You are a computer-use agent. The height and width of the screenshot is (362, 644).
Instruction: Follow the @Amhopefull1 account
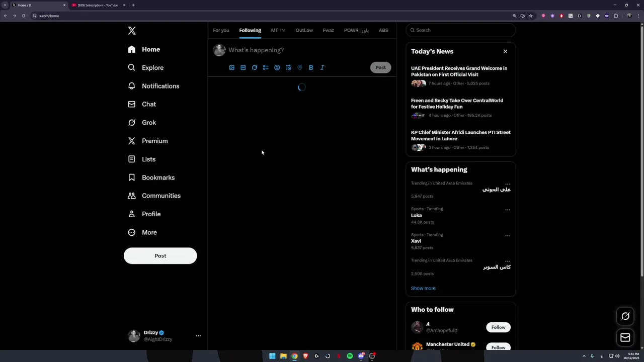coord(498,327)
